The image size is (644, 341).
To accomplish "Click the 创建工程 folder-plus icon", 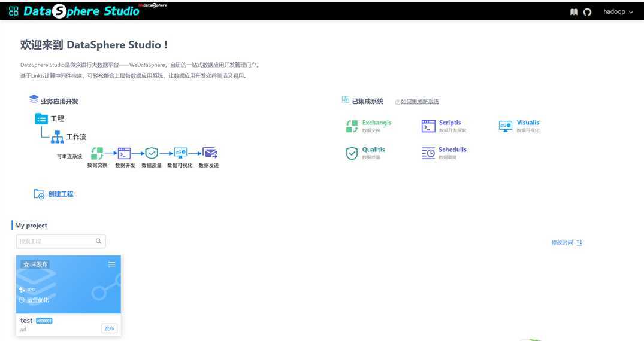I will coord(39,194).
